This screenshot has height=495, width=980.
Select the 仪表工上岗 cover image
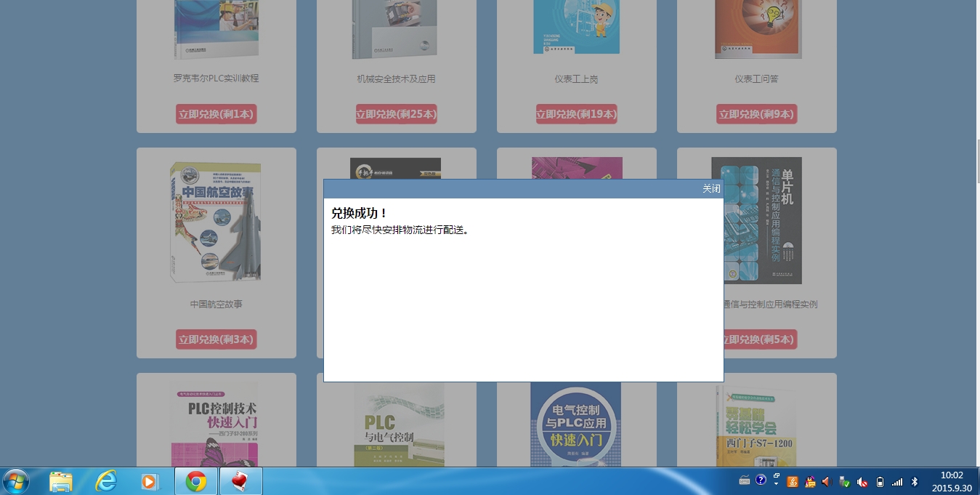pyautogui.click(x=576, y=27)
